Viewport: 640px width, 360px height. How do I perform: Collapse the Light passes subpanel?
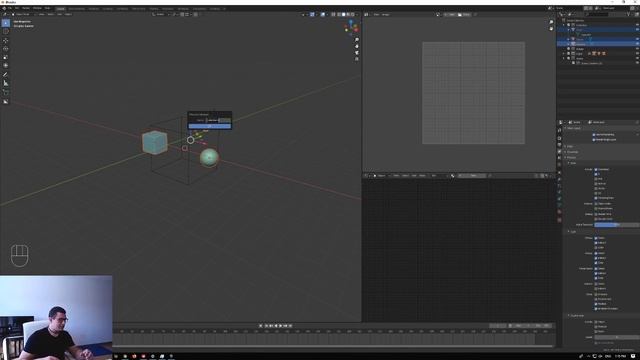click(x=572, y=231)
